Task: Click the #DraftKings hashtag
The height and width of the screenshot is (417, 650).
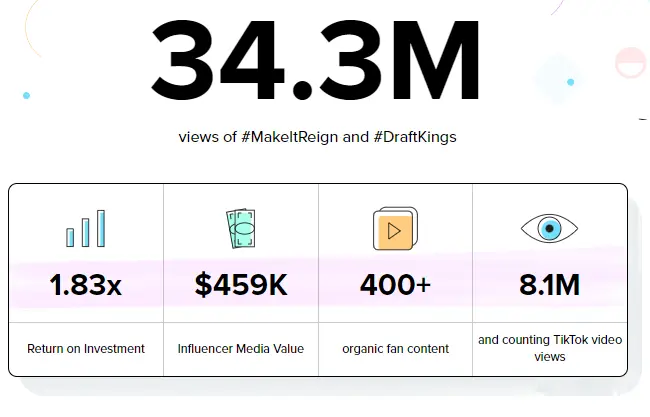Action: point(414,137)
